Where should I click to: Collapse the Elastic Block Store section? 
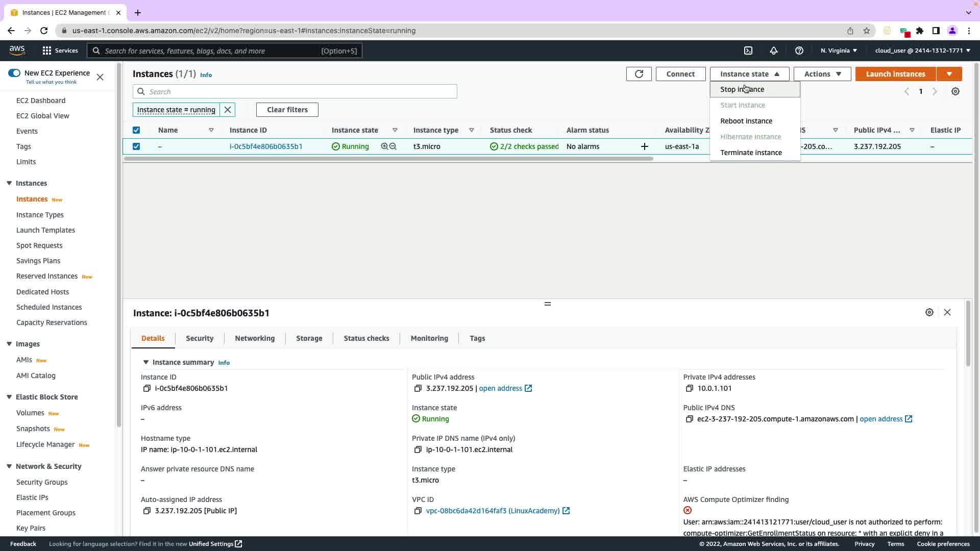[x=9, y=397]
